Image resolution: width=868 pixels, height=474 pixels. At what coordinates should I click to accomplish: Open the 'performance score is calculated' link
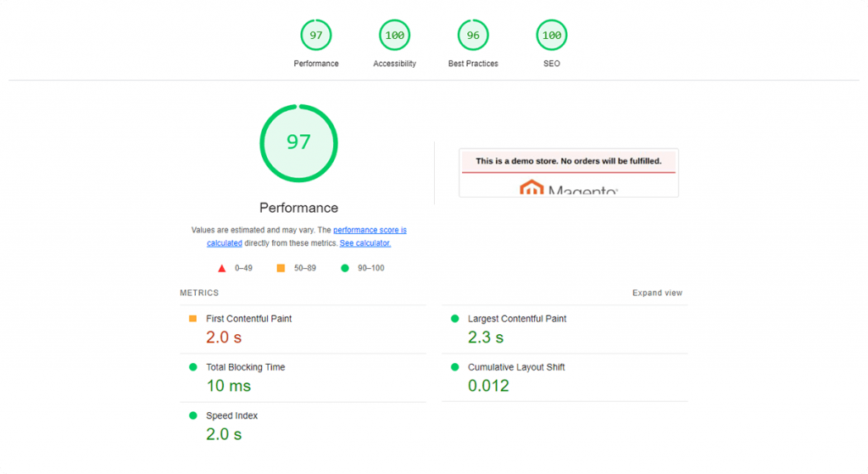(x=370, y=230)
